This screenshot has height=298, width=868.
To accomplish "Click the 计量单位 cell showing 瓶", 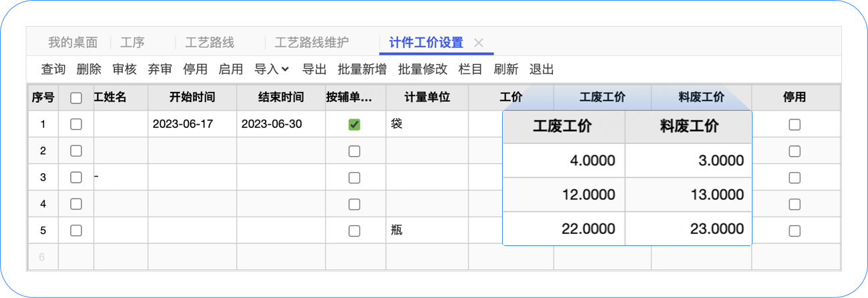I will point(427,231).
